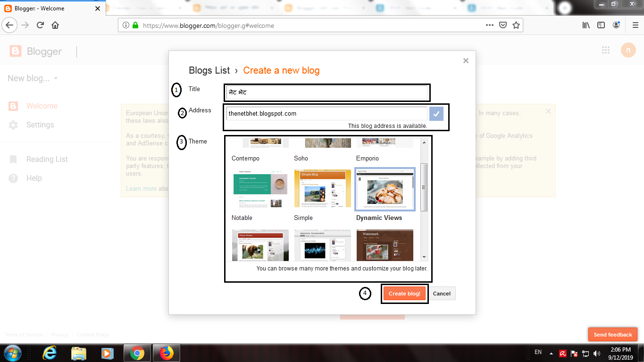
Task: Click the blog Address input field
Action: pos(327,114)
